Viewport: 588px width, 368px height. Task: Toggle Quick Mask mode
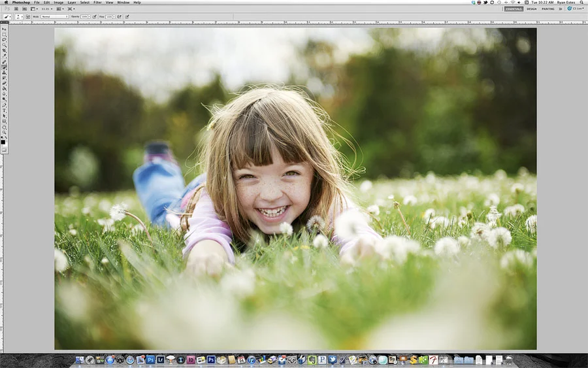tap(4, 149)
